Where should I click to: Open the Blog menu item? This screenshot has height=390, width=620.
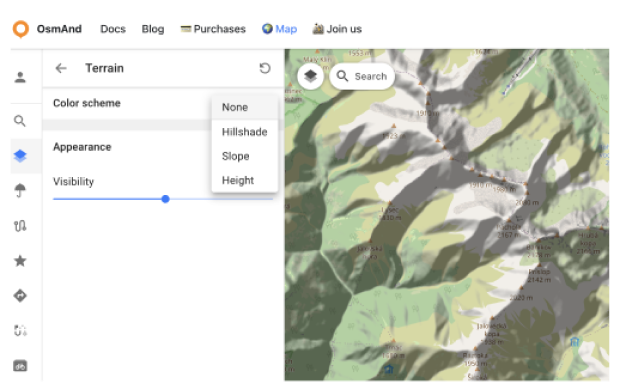[x=153, y=29]
